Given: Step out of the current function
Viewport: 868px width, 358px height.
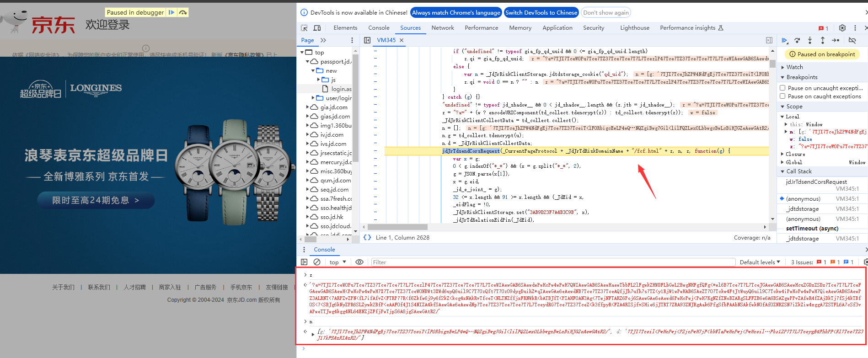Looking at the screenshot, I should [822, 40].
